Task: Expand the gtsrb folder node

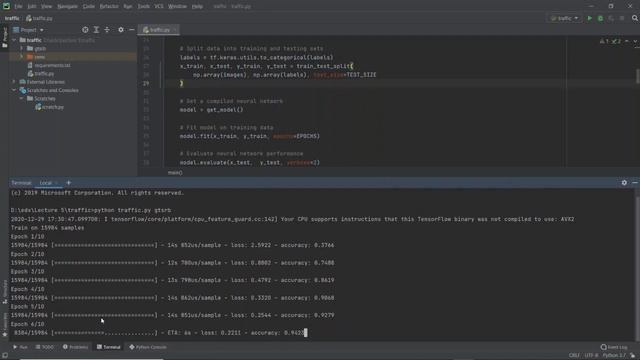Action: click(x=22, y=48)
